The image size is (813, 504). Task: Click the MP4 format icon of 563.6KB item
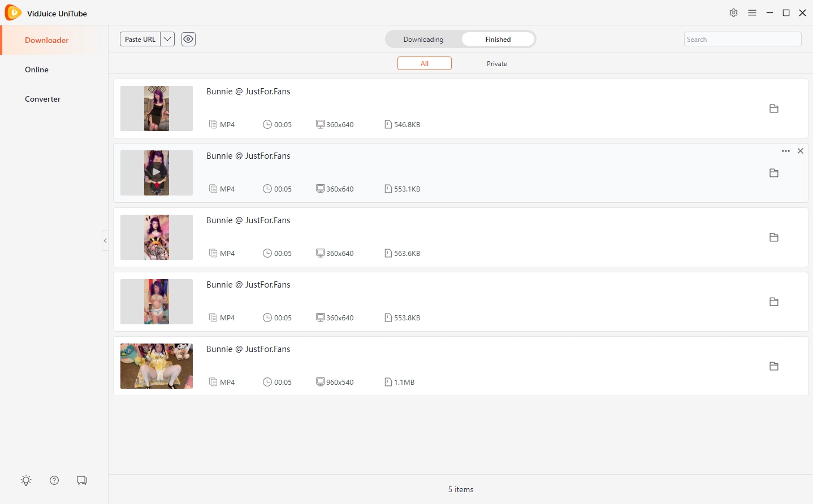[213, 253]
